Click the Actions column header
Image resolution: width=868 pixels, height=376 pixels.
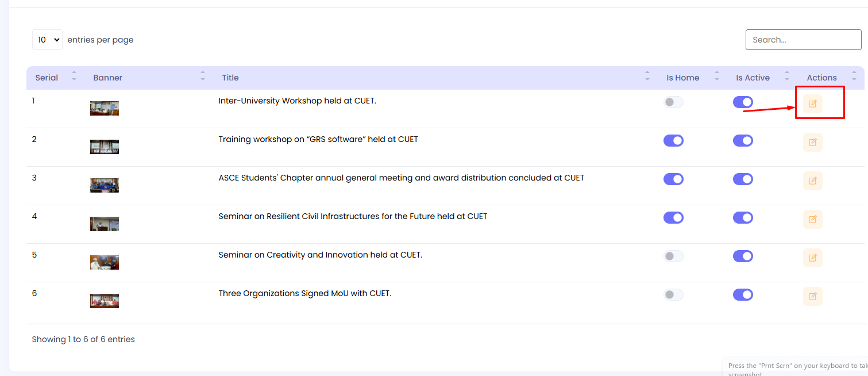coord(821,78)
